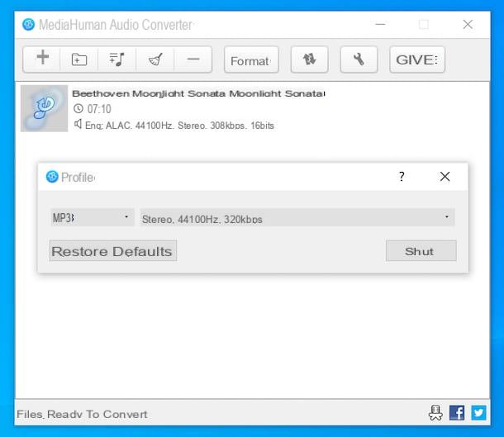Select the Beethoven Moonlight Sonata track thumbnail

(x=45, y=108)
